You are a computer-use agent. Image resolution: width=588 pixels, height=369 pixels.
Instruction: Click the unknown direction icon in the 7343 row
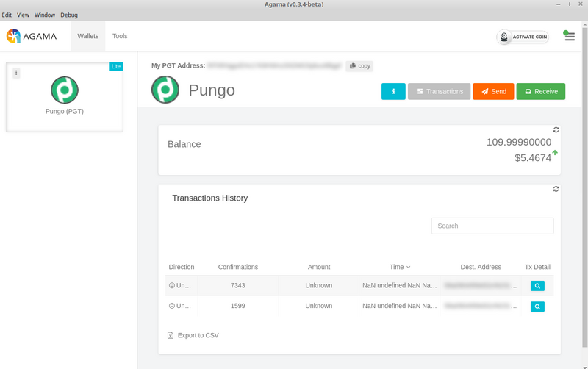point(172,285)
